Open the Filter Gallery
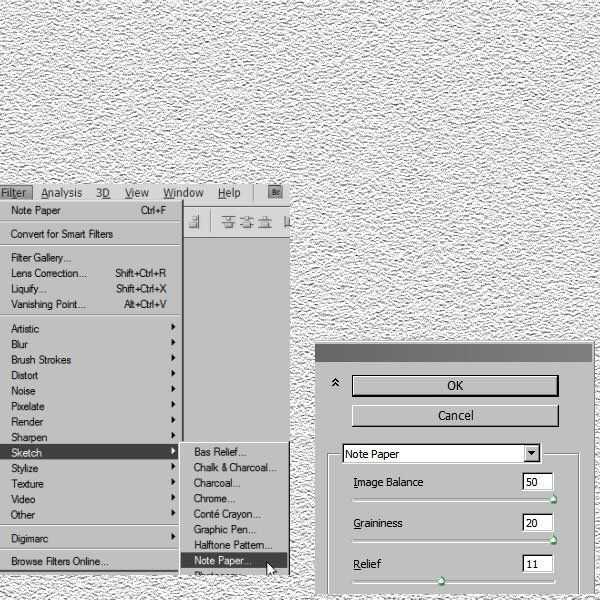The image size is (600, 600). coord(89,258)
